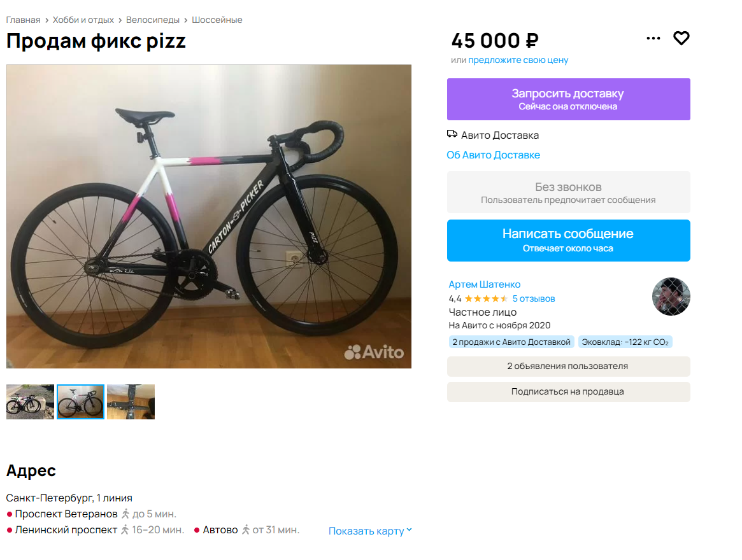Click the Avito delivery truck icon
Screen dimensions: 742x560
452,134
